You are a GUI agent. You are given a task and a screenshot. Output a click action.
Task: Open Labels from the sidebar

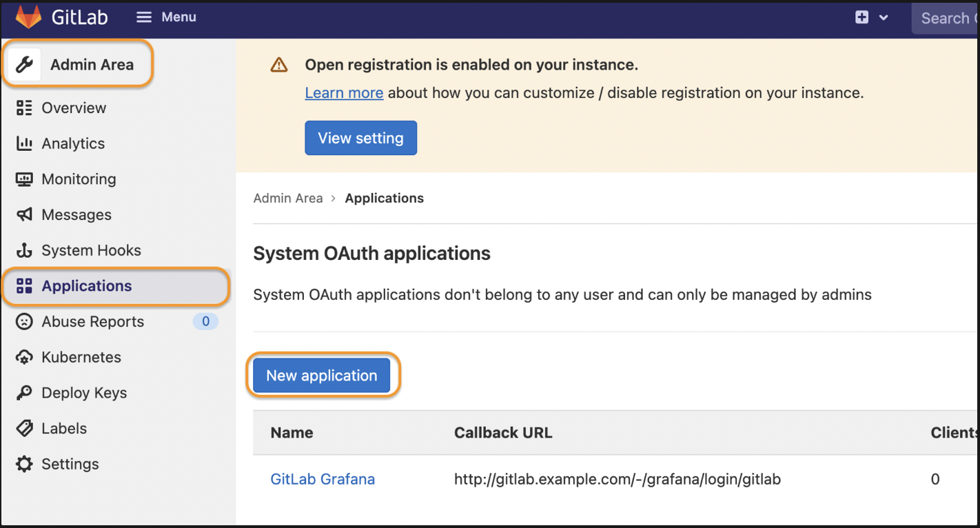(64, 428)
